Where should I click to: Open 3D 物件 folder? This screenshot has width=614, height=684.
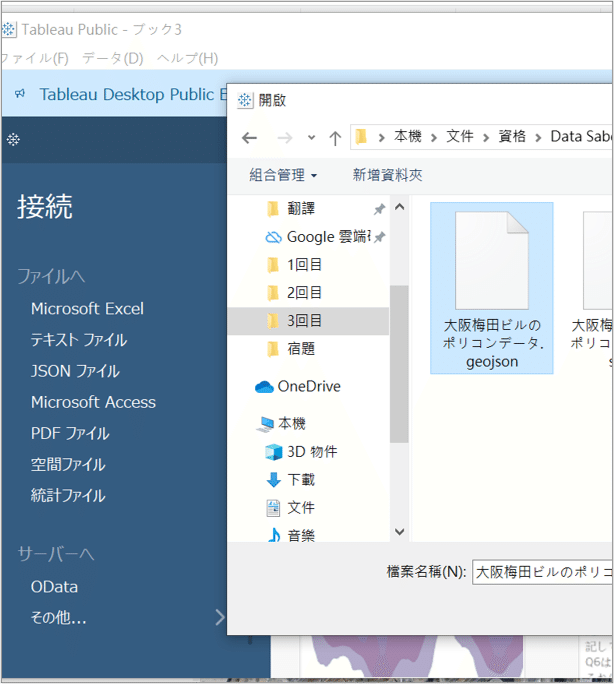[301, 452]
